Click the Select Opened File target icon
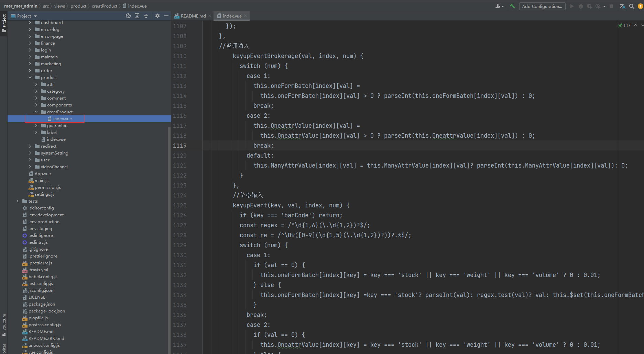This screenshot has width=644, height=354. point(128,16)
